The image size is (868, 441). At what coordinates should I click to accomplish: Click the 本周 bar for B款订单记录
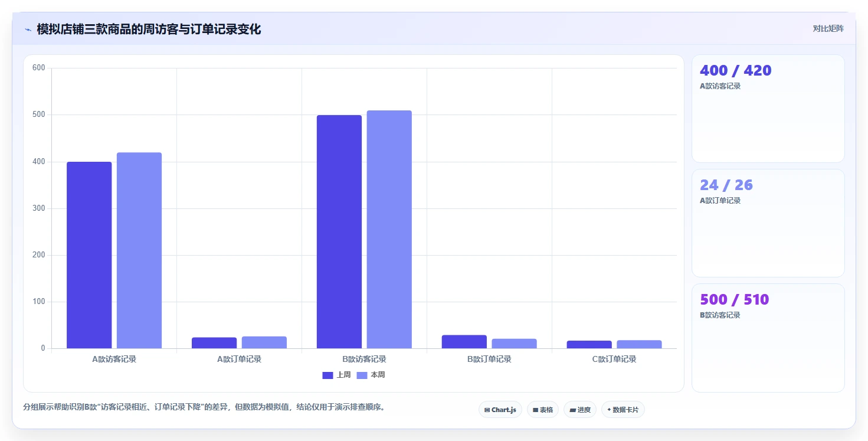515,344
